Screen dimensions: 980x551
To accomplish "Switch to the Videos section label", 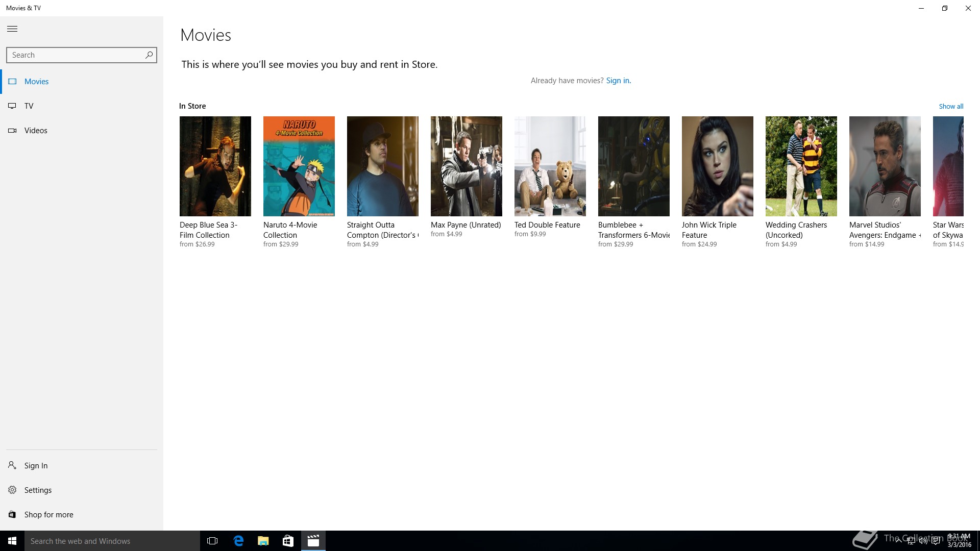I will tap(36, 131).
